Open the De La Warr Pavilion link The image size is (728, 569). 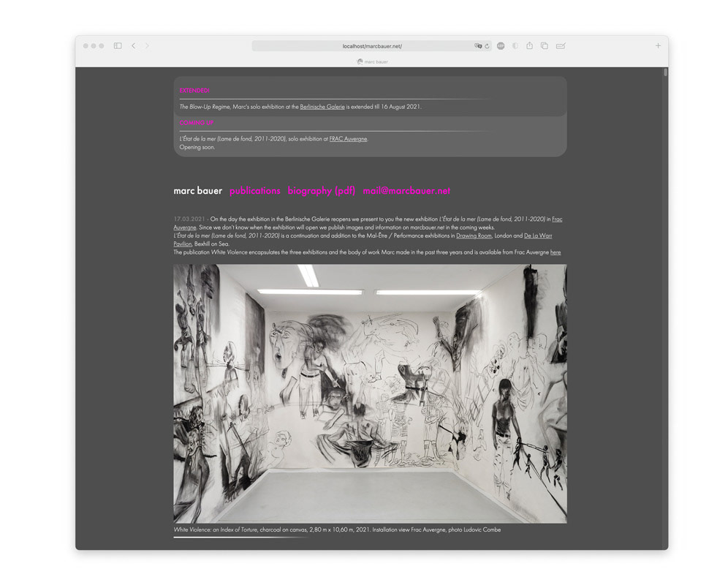538,235
